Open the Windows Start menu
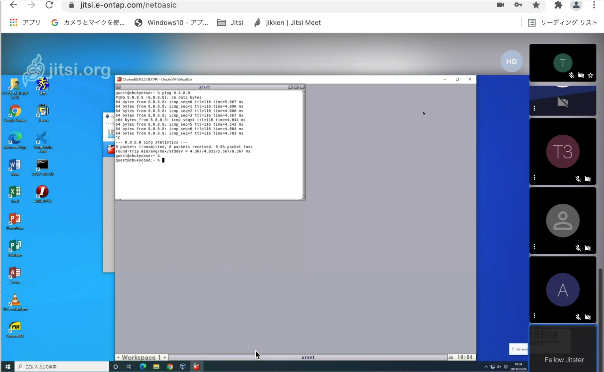 click(x=7, y=367)
